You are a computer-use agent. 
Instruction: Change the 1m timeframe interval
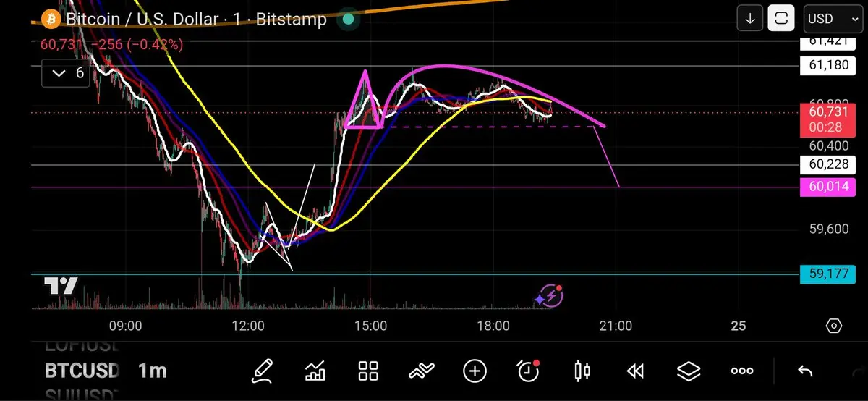pos(152,371)
